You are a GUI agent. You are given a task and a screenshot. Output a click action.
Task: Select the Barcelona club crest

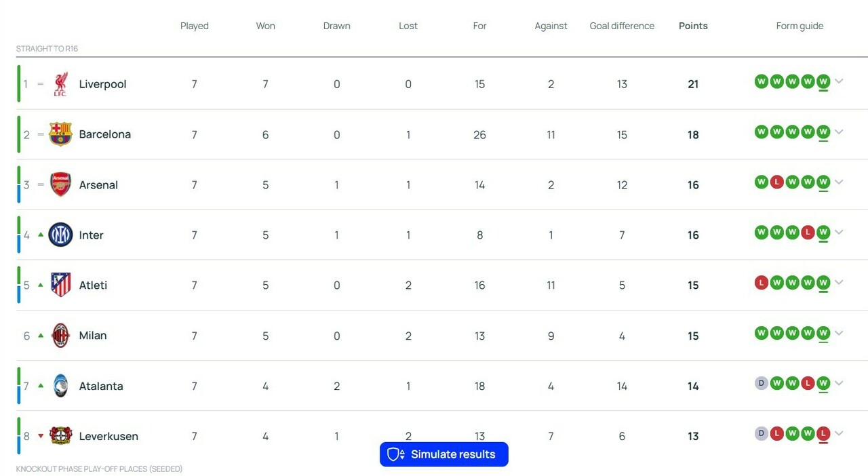pos(60,134)
